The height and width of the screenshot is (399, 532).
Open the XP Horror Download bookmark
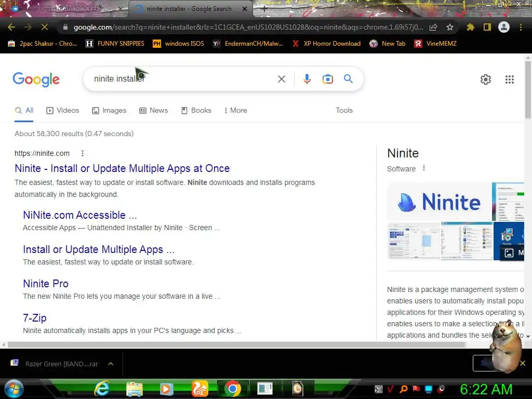point(326,44)
